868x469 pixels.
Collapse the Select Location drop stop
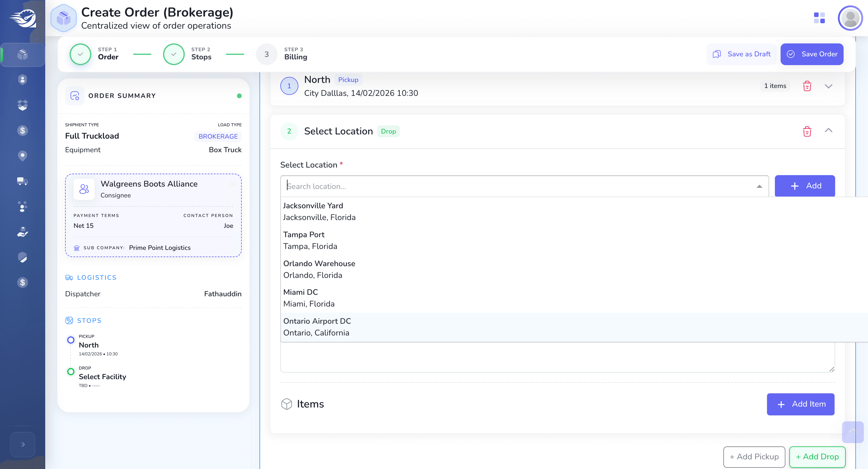tap(829, 131)
